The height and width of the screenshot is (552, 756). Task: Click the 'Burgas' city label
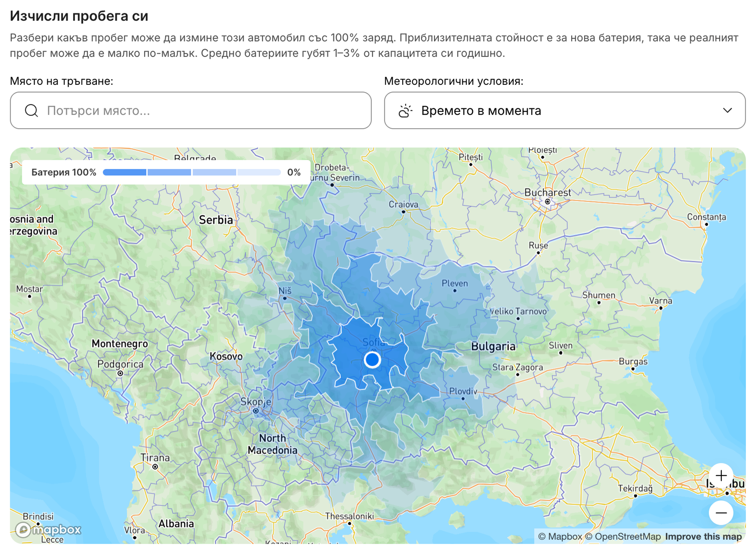(x=633, y=362)
